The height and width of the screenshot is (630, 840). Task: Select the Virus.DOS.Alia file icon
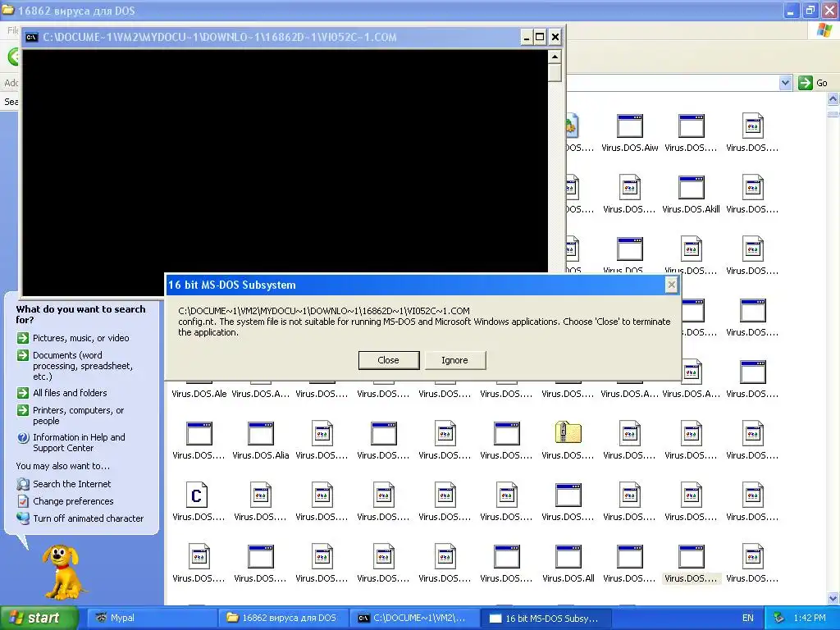tap(260, 434)
